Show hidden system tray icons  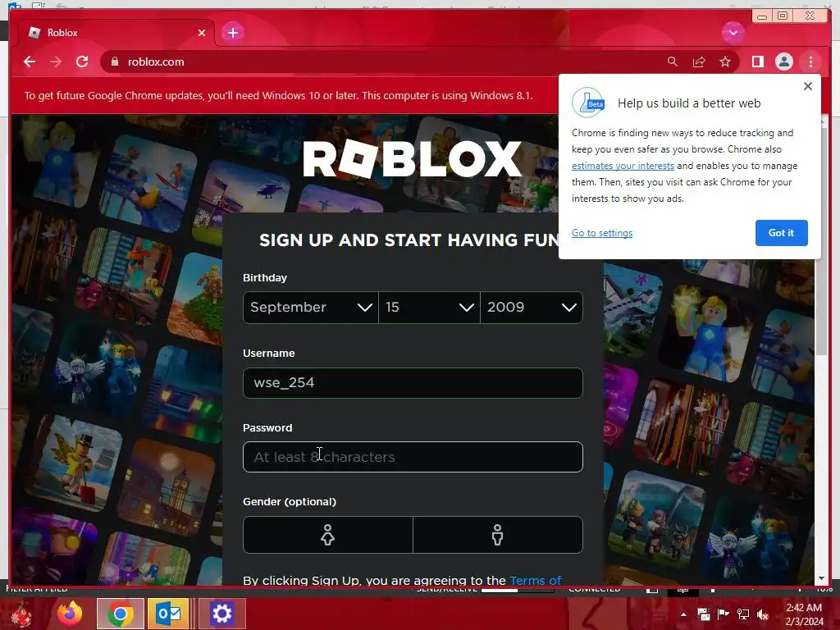[x=683, y=614]
